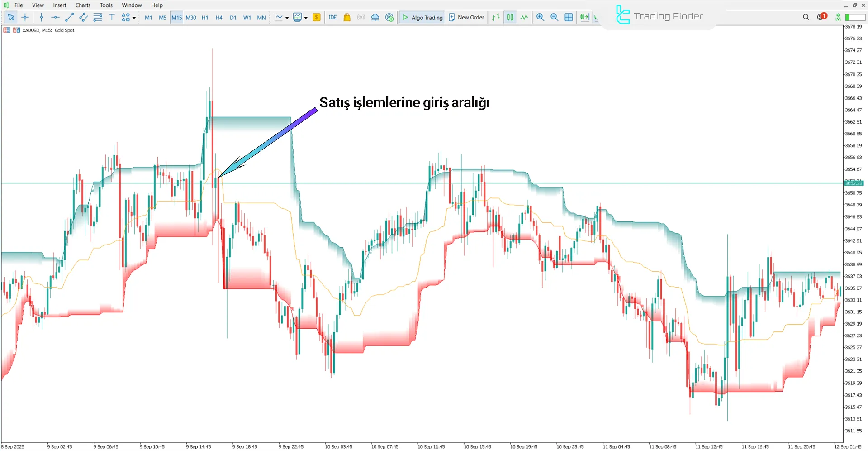
Task: Select the H1 timeframe
Action: (x=205, y=18)
